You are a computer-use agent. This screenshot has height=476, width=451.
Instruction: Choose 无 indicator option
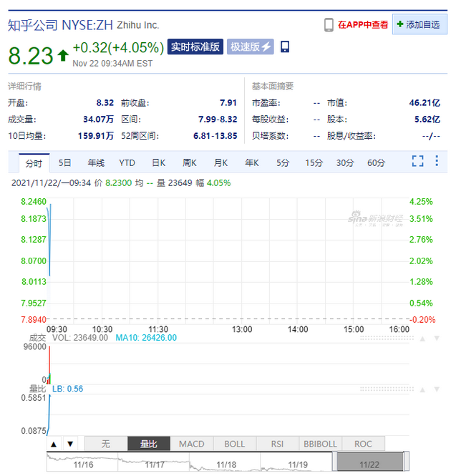pyautogui.click(x=106, y=444)
